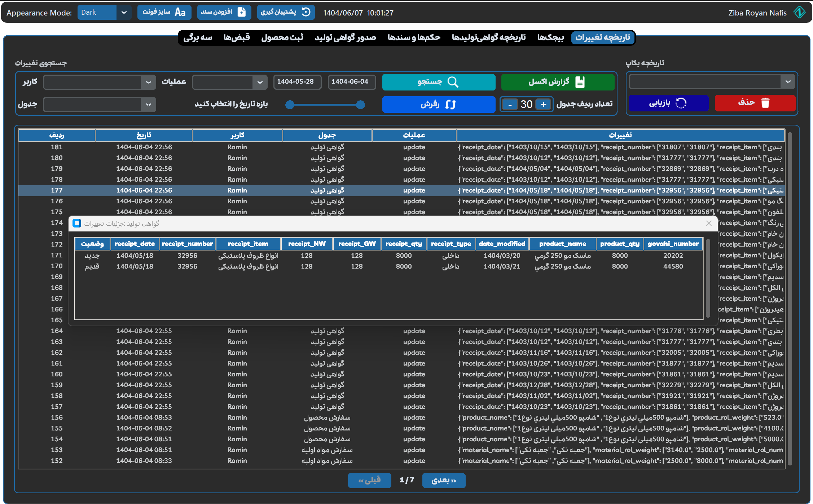Open the بیجکها tab

(550, 37)
